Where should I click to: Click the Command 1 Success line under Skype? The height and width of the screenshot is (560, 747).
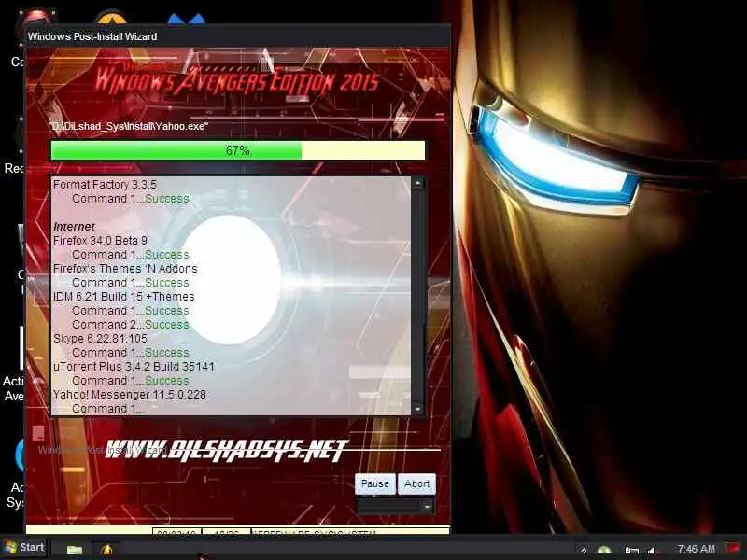(x=131, y=353)
